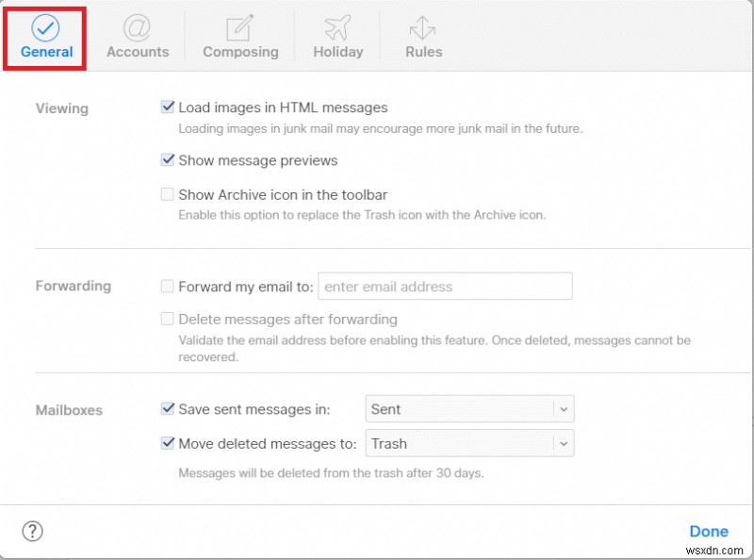The width and height of the screenshot is (754, 560).
Task: Uncheck Load images in HTML messages
Action: click(168, 107)
